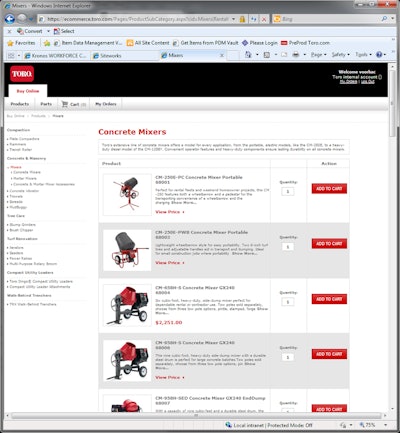Screen dimensions: 400x433
Task: Click the horizontal scrollbar at page bottom
Action: click(x=196, y=416)
